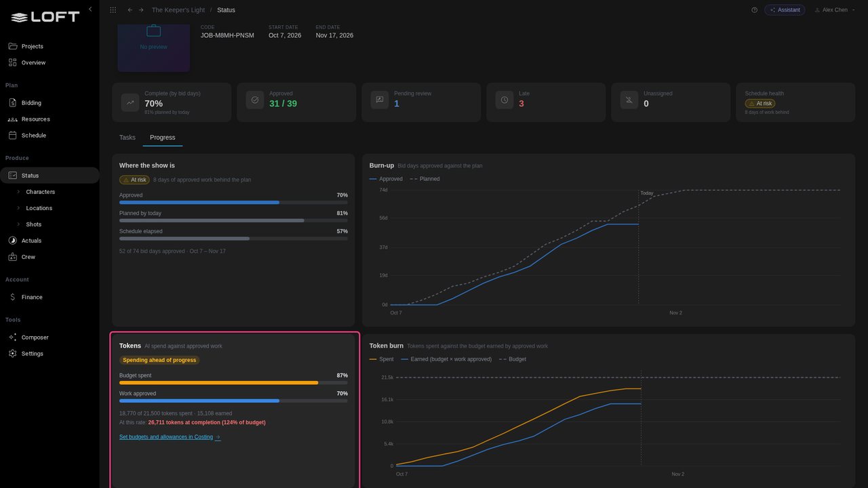Launch Composer using its sparkle icon
This screenshot has height=488, width=868.
(x=13, y=338)
